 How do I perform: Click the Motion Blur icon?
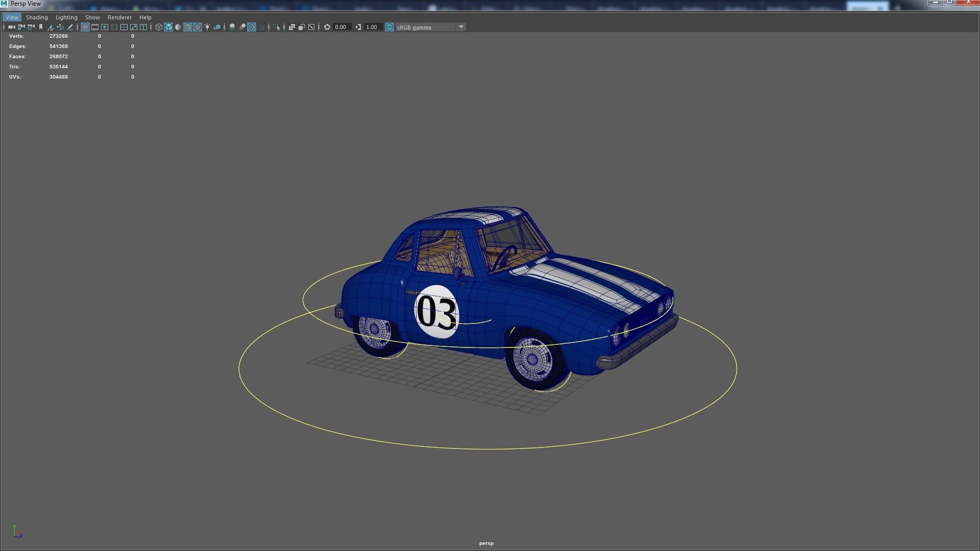[x=242, y=27]
